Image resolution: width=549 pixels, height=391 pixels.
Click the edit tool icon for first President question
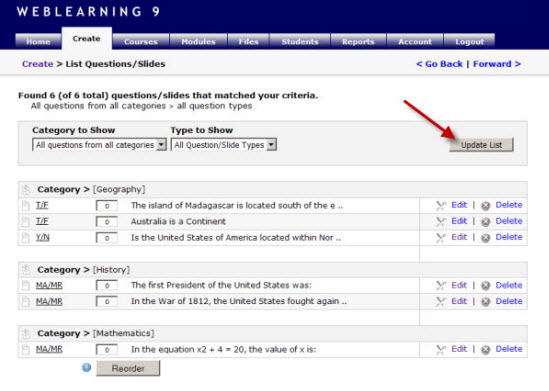441,286
